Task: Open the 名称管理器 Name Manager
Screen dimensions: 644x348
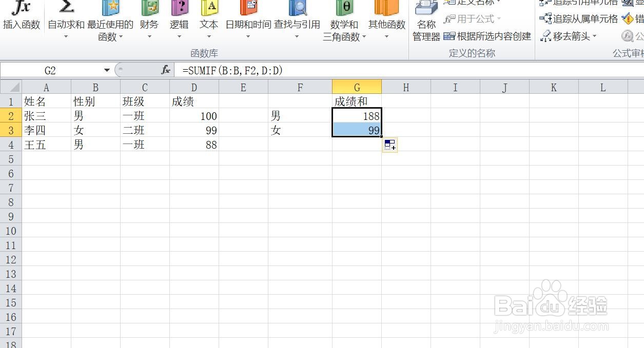Action: tap(426, 21)
